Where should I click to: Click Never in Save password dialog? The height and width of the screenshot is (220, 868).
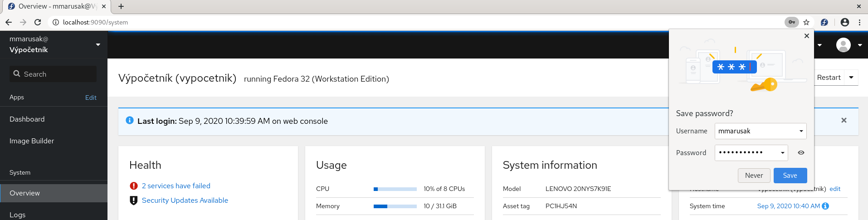click(x=754, y=176)
